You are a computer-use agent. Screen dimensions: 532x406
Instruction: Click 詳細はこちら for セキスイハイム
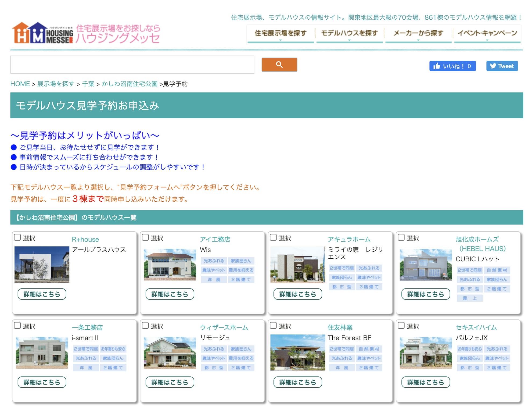[426, 382]
